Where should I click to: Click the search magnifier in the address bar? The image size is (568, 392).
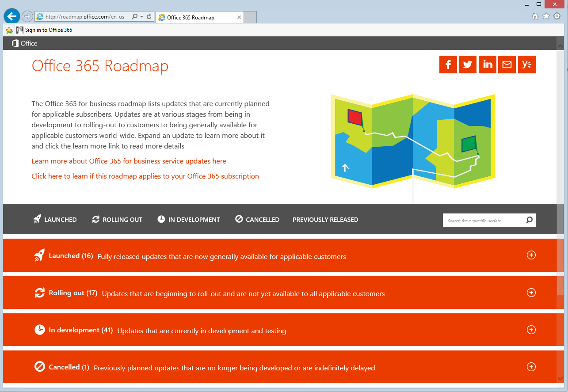pyautogui.click(x=135, y=17)
